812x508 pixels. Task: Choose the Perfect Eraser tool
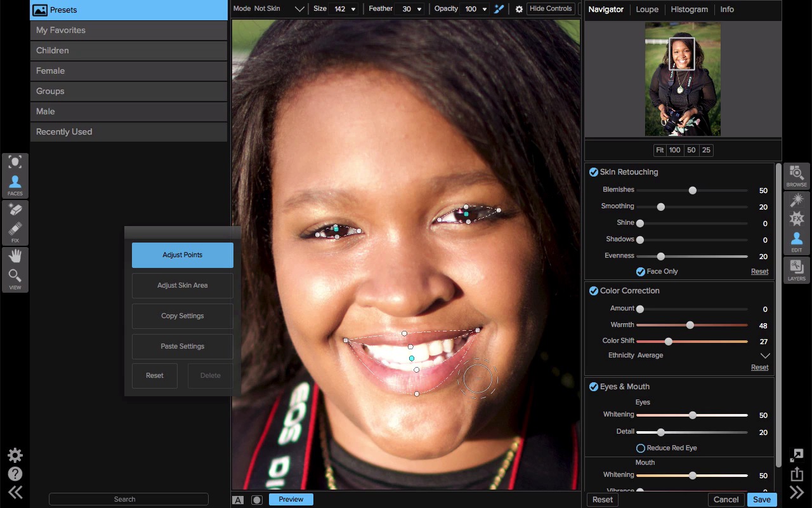coord(15,208)
